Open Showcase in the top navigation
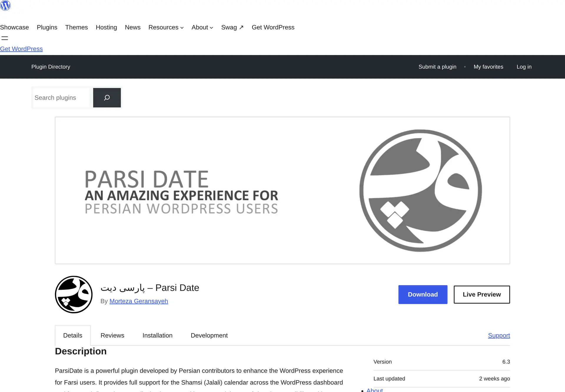The width and height of the screenshot is (565, 392). click(14, 27)
